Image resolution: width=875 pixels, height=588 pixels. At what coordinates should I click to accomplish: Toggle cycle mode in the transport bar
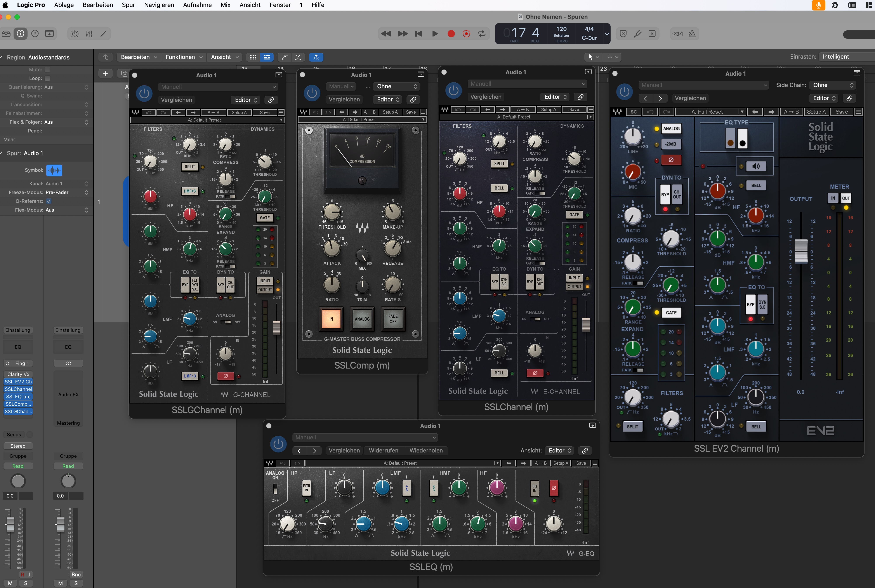(x=482, y=34)
